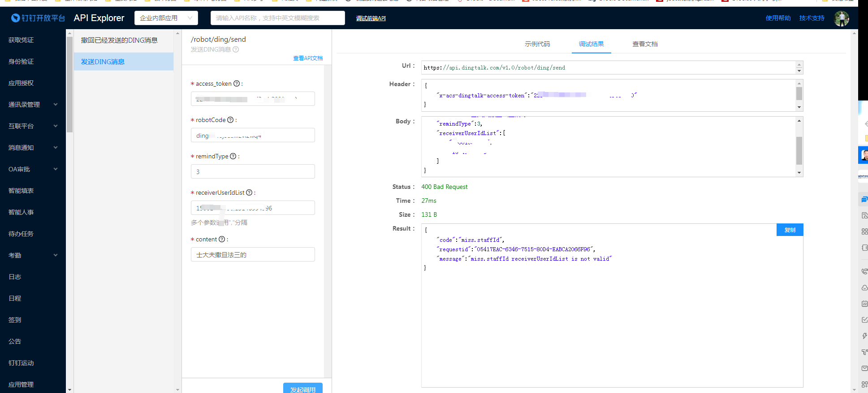Open the user avatar menu

pyautogui.click(x=841, y=18)
